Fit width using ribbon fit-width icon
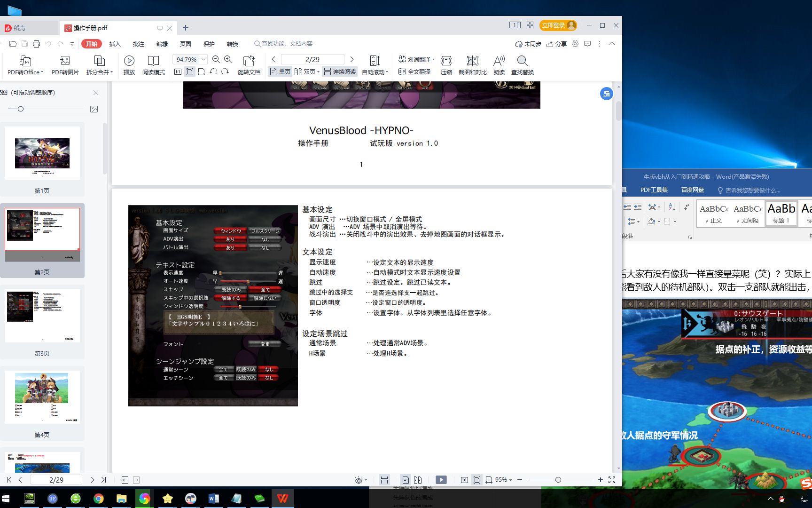Viewport: 812px width, 508px height. click(201, 72)
